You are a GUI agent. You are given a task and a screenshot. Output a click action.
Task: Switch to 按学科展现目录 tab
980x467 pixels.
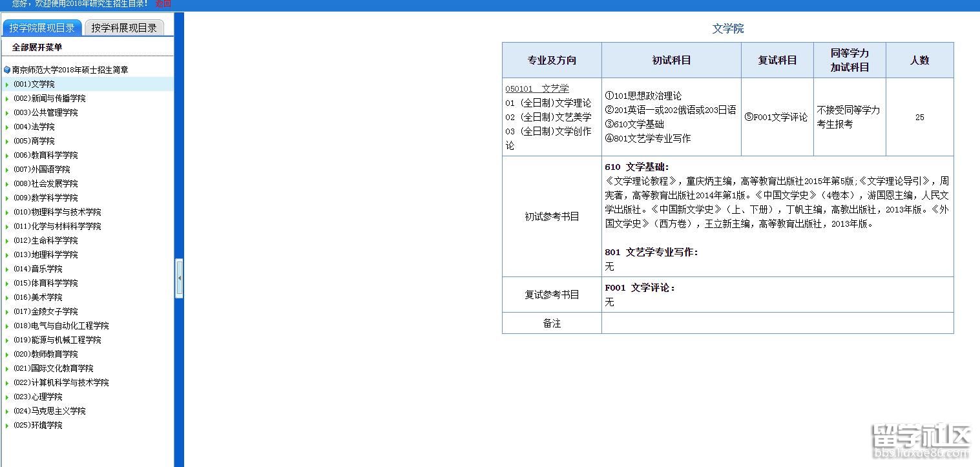(124, 28)
